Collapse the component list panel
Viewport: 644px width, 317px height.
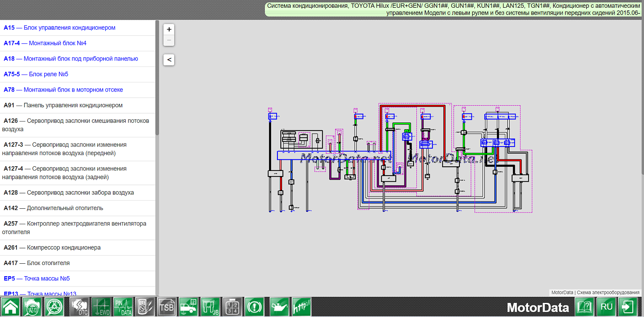coord(169,60)
